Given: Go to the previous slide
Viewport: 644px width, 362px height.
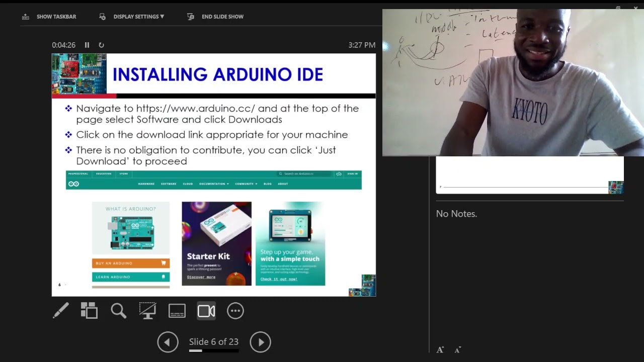Looking at the screenshot, I should click(168, 342).
